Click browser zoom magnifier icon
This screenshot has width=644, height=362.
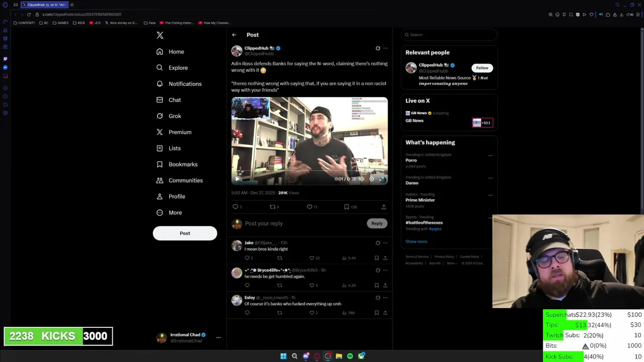[550, 15]
